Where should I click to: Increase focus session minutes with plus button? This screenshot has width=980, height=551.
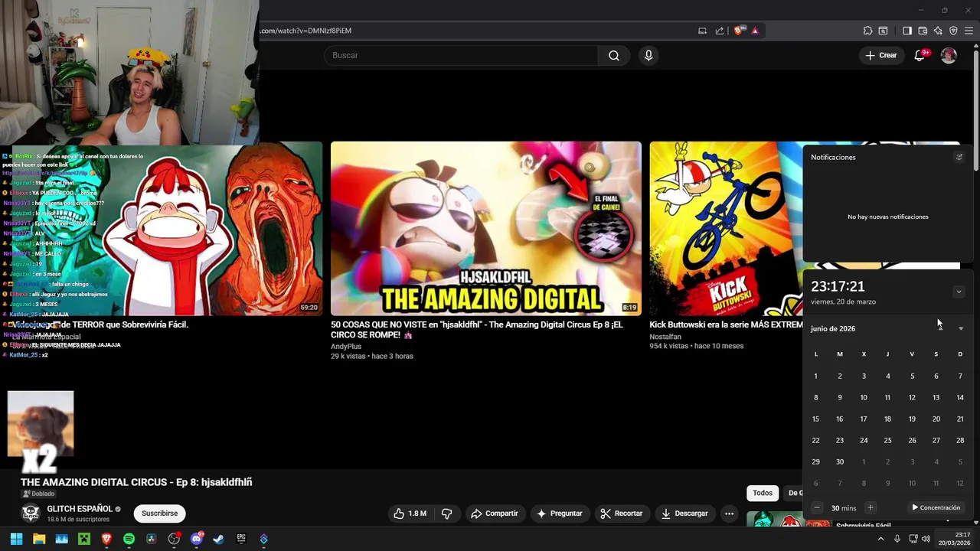pos(870,507)
